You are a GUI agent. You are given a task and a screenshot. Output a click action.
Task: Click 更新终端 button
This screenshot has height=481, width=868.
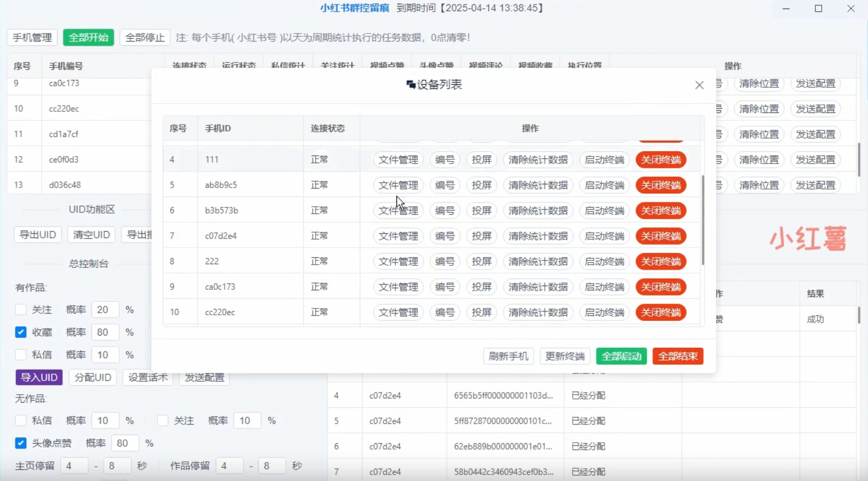(x=565, y=356)
